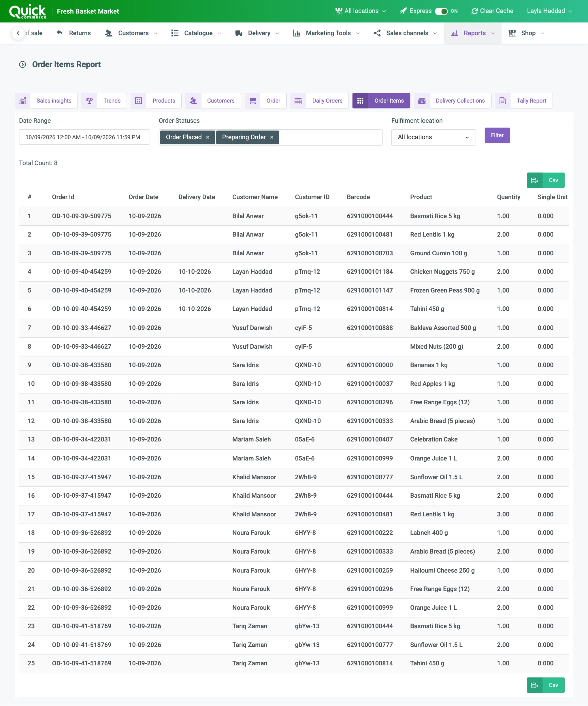
Task: Select the Order Items tab
Action: pos(381,101)
